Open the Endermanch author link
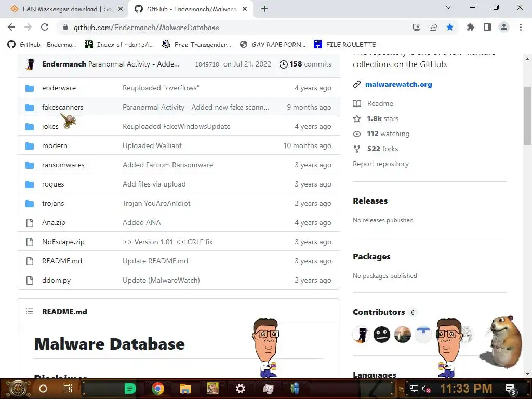The image size is (532, 399). (64, 64)
